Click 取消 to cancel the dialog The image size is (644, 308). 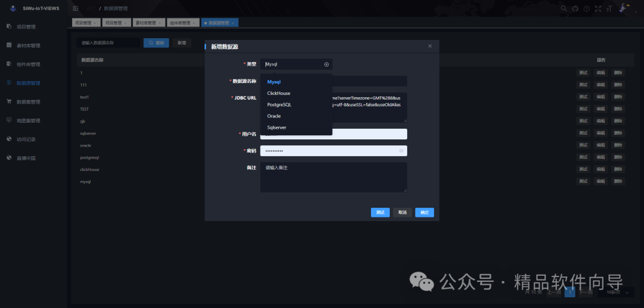pos(402,213)
